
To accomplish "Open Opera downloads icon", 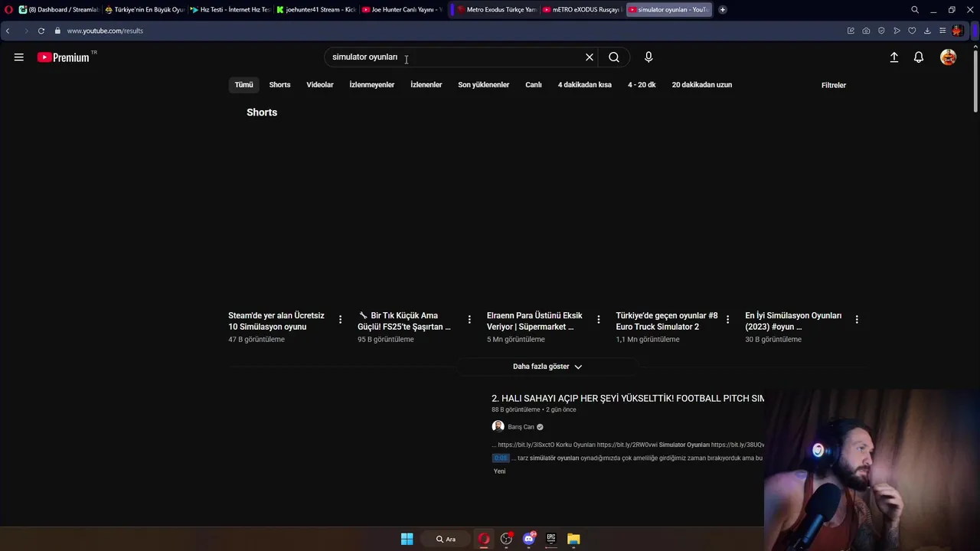I will pos(927,31).
